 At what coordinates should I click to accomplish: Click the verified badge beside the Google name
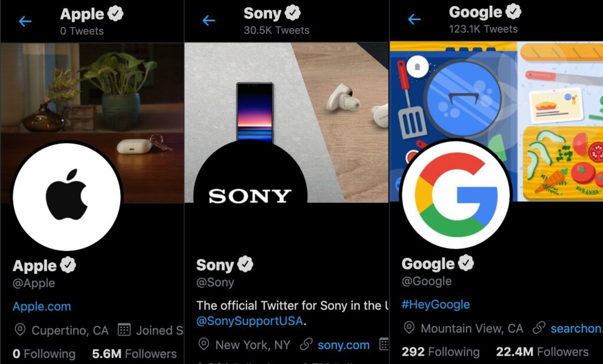pos(466,263)
